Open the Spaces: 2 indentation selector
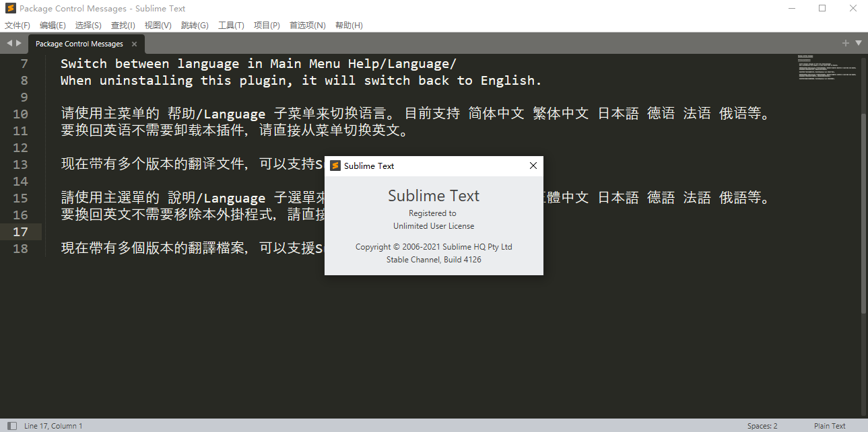 click(762, 426)
